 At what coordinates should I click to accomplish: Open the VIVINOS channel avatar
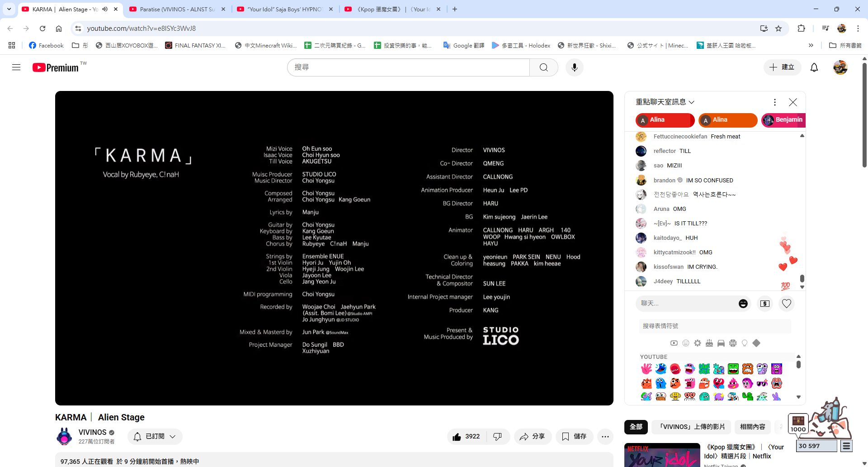[64, 437]
